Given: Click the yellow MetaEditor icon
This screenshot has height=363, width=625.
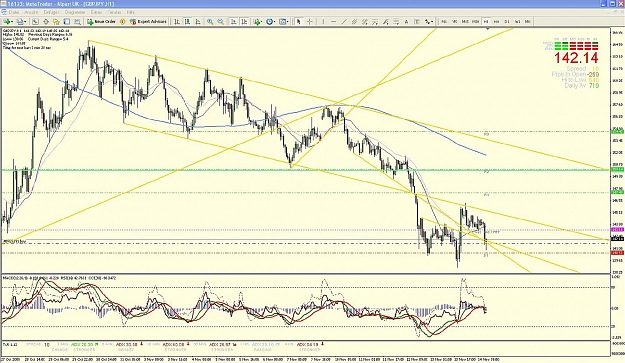Looking at the screenshot, I should pyautogui.click(x=123, y=22).
